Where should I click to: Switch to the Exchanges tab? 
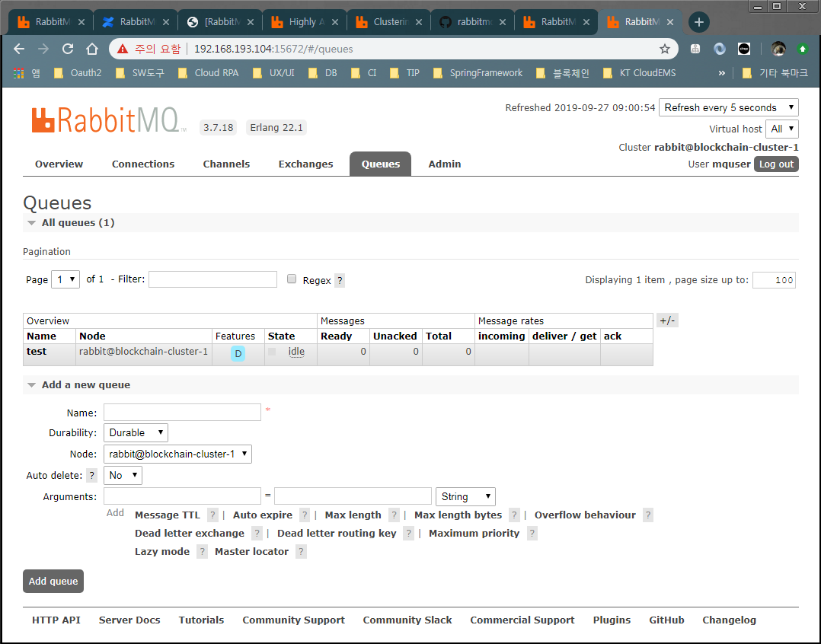(x=306, y=164)
